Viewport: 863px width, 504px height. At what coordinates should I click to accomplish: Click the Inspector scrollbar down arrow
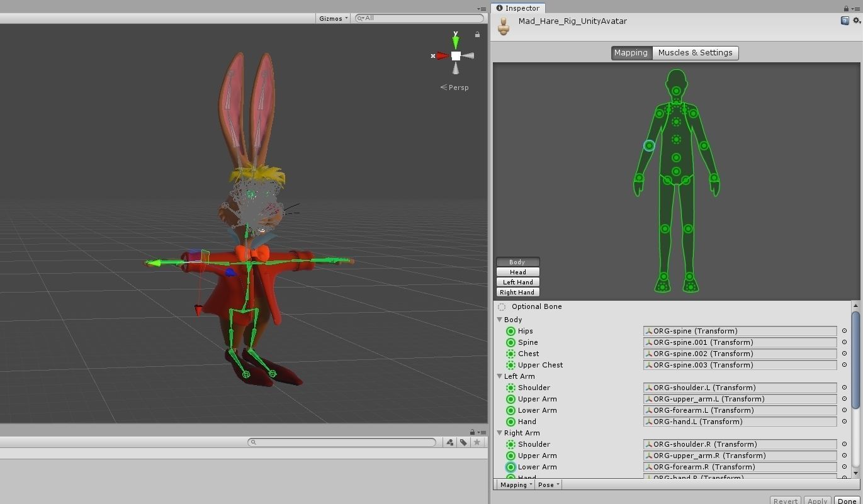[855, 473]
